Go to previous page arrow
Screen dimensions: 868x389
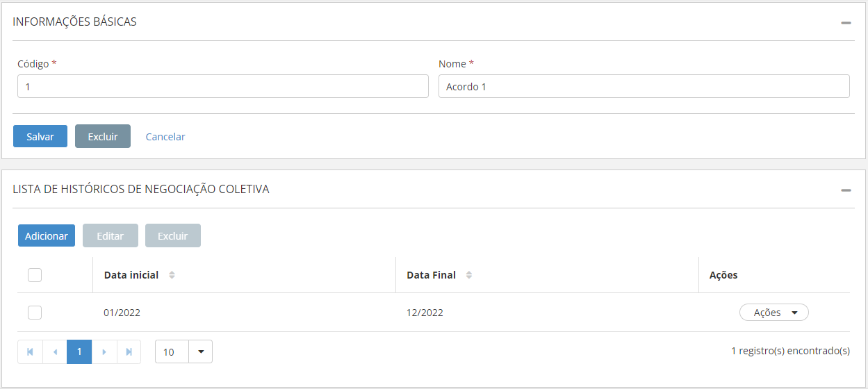(55, 352)
